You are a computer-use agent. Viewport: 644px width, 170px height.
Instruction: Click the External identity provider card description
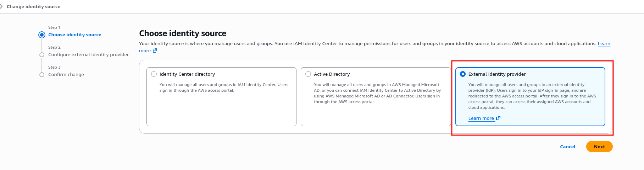coord(532,96)
